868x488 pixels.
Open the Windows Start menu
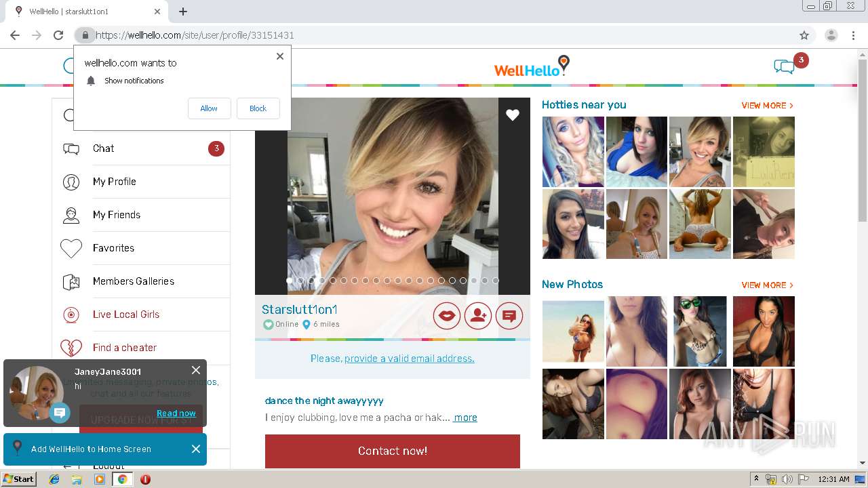tap(19, 479)
